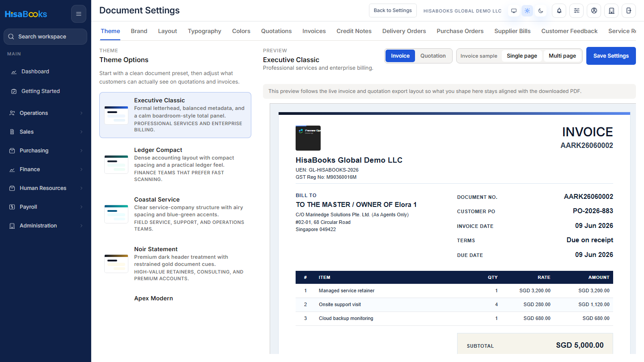Open the Purchase Orders tab
This screenshot has height=362, width=644.
tap(460, 31)
